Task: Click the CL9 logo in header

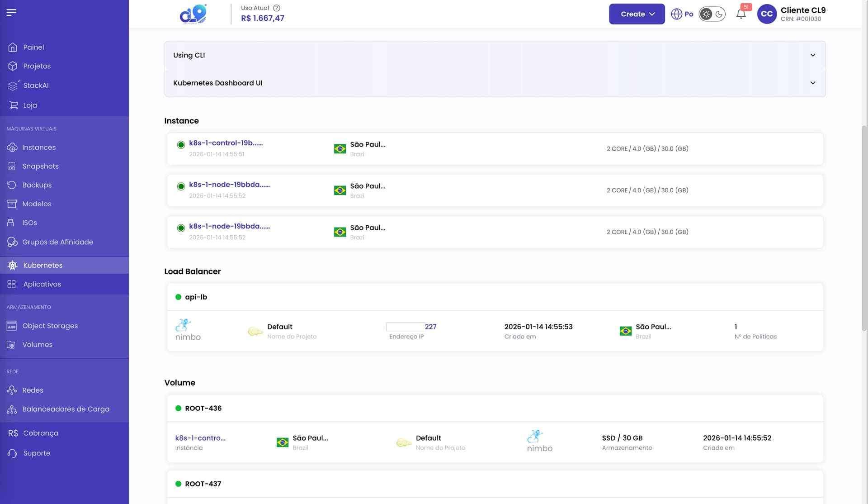Action: [x=193, y=14]
